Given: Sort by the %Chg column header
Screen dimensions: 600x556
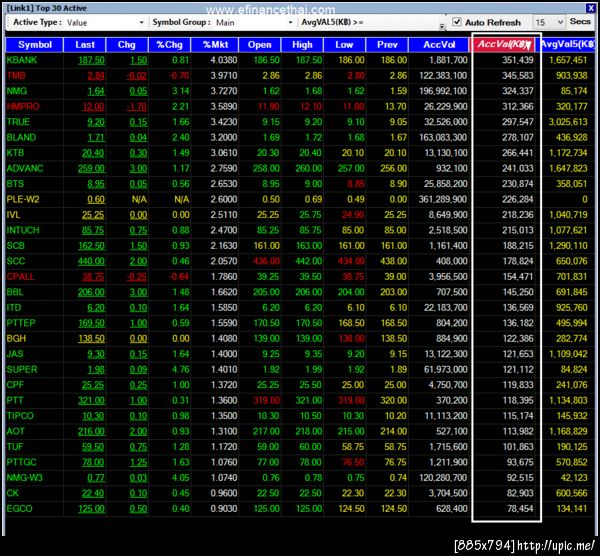Looking at the screenshot, I should click(170, 45).
